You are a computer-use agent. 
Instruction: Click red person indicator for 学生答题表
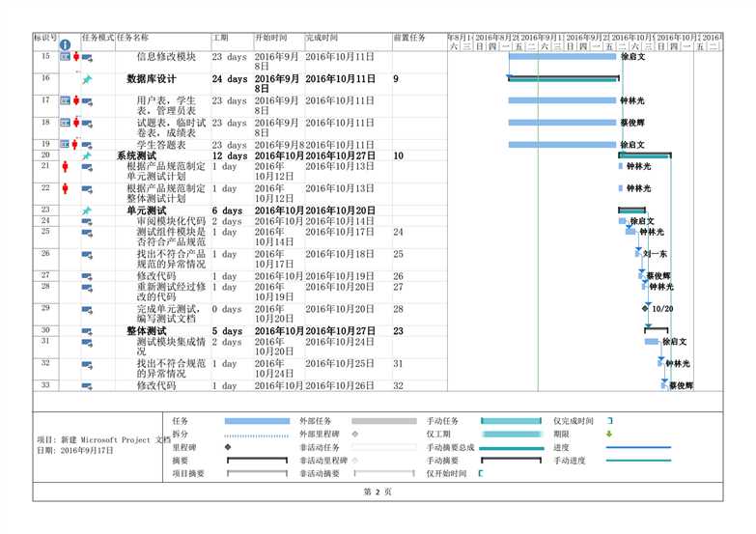74,144
